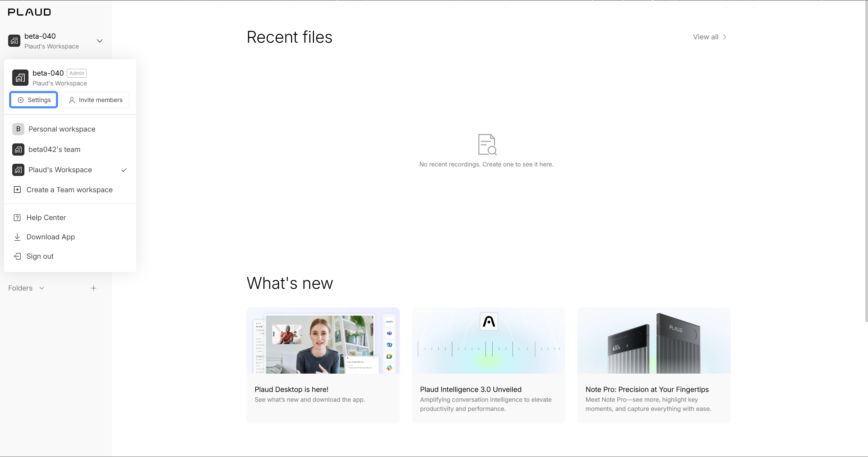The height and width of the screenshot is (457, 868).
Task: Click the Folders label in sidebar
Action: point(20,288)
